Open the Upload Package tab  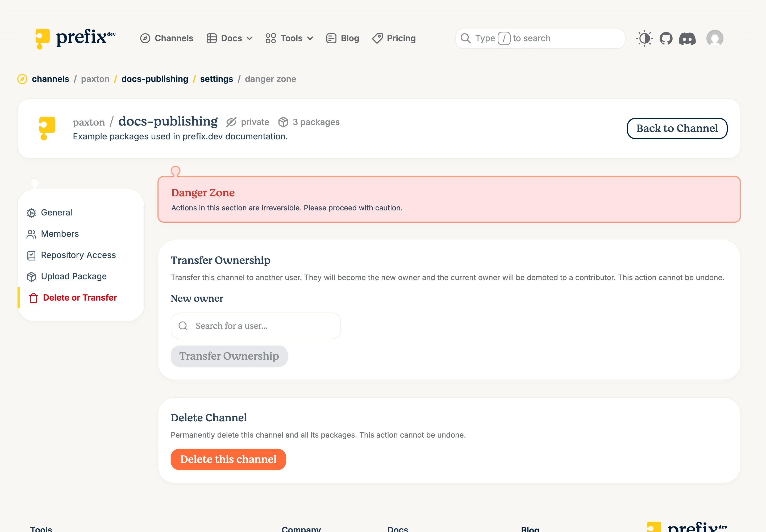pyautogui.click(x=81, y=276)
